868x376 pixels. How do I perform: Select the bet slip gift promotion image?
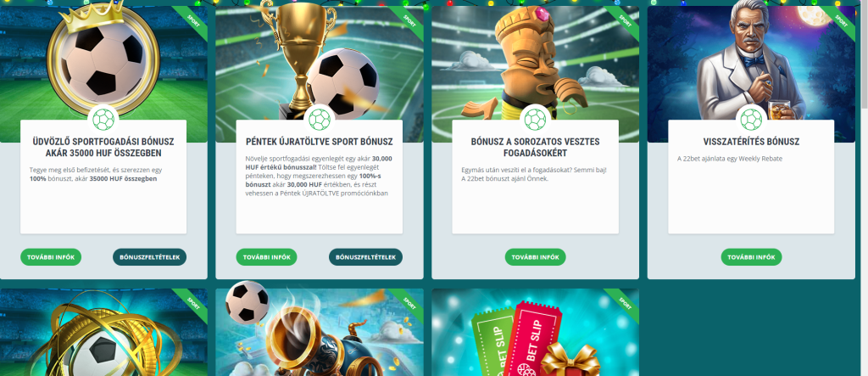(536, 332)
